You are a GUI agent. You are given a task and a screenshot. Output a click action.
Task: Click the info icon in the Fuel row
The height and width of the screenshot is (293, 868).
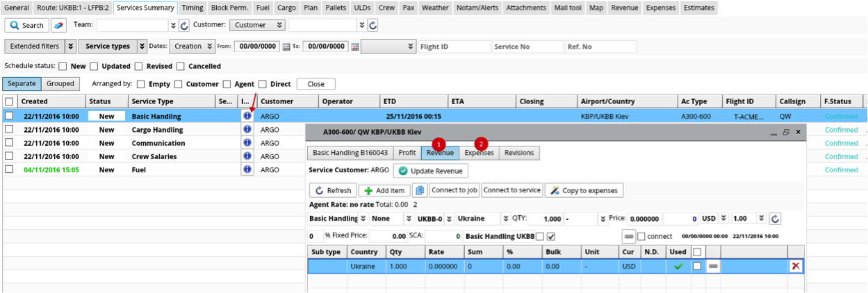pos(247,169)
